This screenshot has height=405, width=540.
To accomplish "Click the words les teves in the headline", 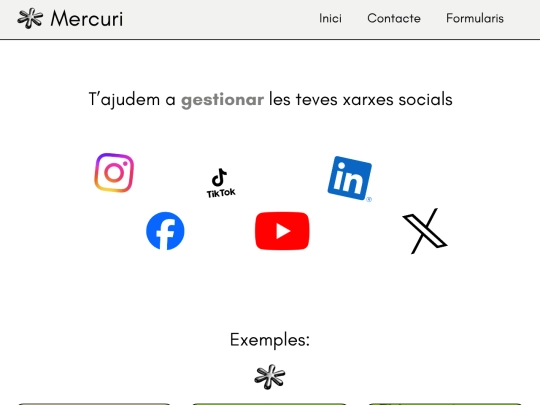I will click(x=303, y=100).
